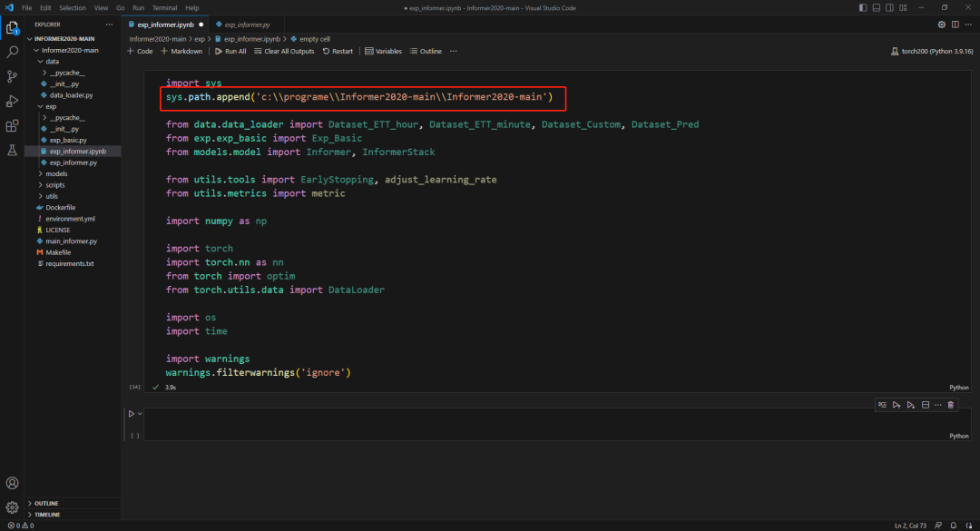Open notebook toolbar overflow ellipsis
This screenshot has width=980, height=531.
tap(453, 52)
